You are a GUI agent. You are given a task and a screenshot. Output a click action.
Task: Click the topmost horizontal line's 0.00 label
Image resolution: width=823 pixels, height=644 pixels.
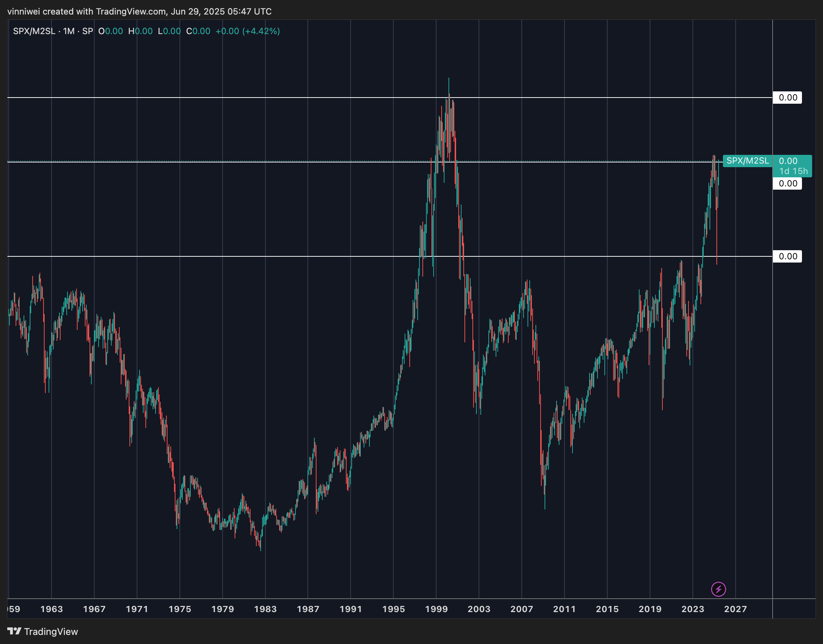point(787,98)
